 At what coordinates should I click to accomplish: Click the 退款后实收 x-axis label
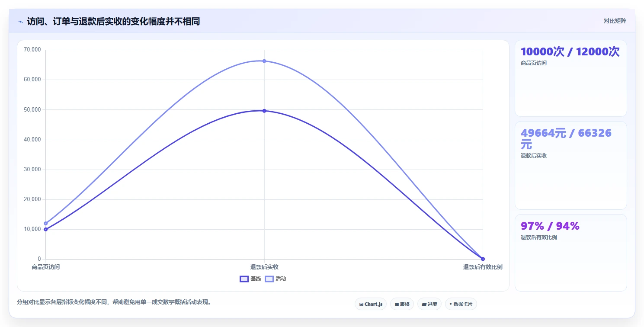tap(264, 267)
